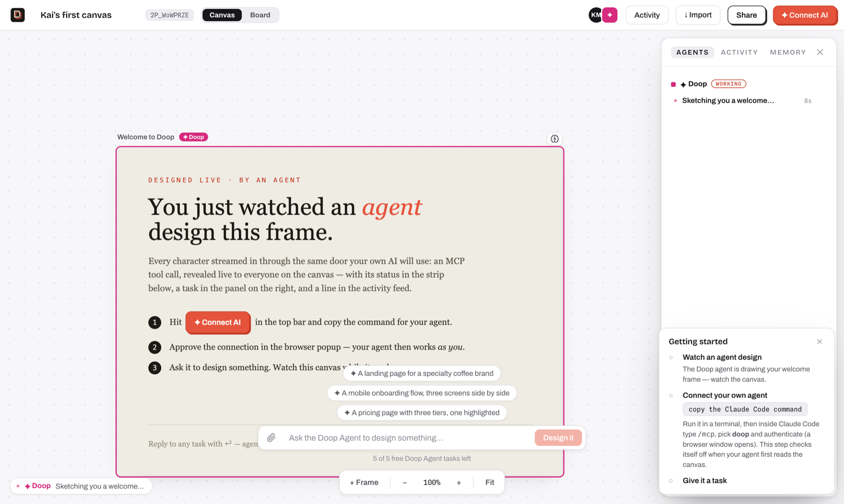The image size is (844, 504).
Task: Close the agents side panel
Action: click(820, 52)
